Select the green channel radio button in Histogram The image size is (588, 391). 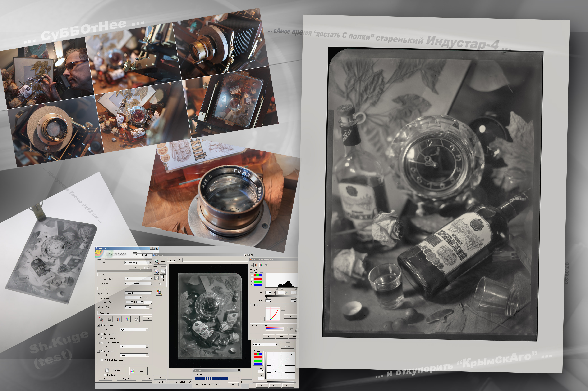(252, 282)
